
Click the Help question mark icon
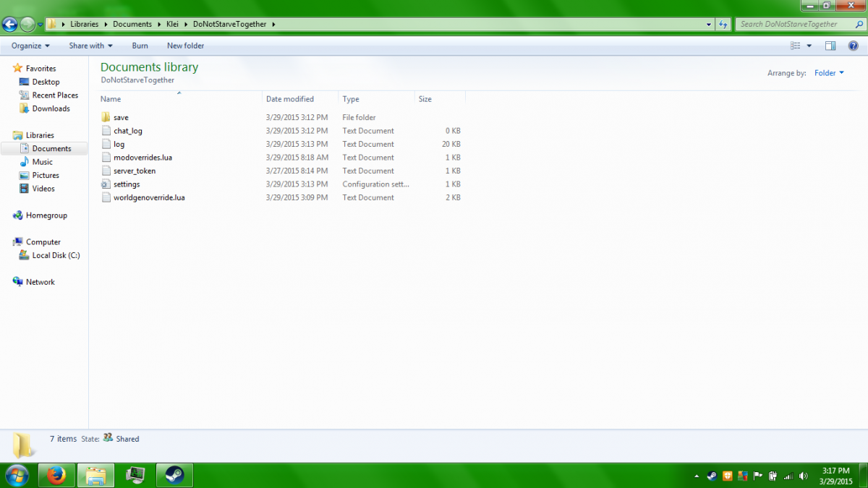point(853,46)
